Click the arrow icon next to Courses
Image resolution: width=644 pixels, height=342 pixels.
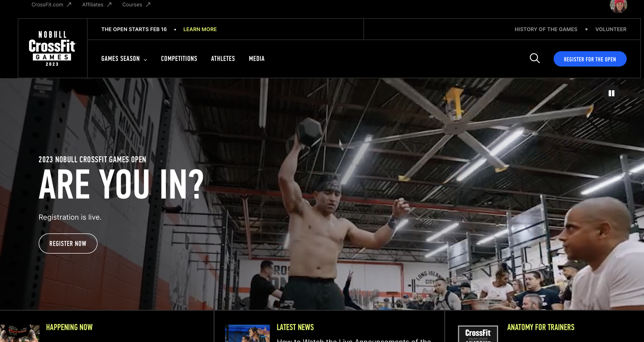click(148, 5)
